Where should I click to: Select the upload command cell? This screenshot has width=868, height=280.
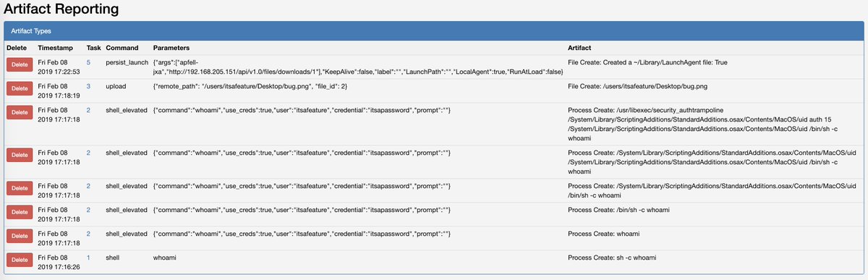click(x=116, y=86)
